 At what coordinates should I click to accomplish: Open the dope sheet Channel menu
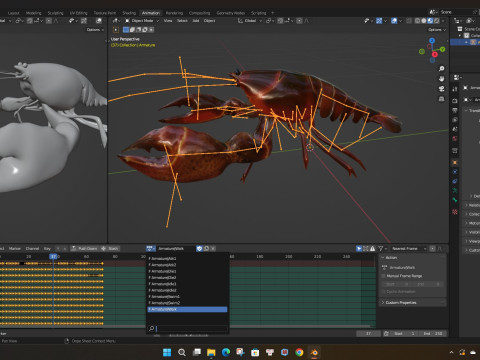click(32, 249)
